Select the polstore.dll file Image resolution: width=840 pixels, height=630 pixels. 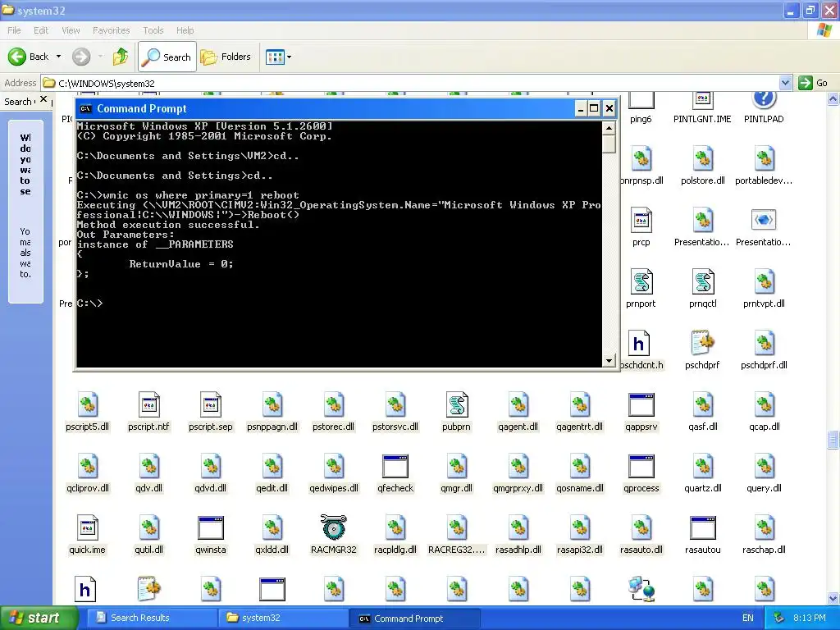tap(703, 165)
